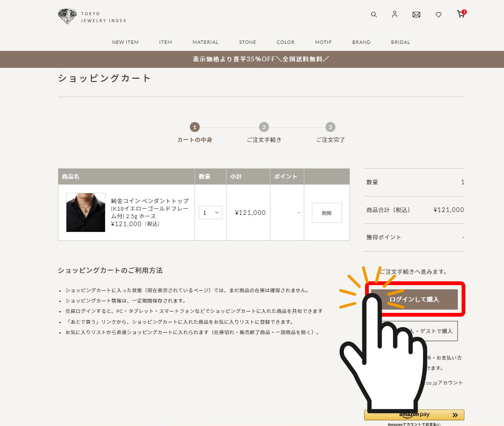The width and height of the screenshot is (504, 426).
Task: Open the ITEM menu
Action: [x=165, y=42]
